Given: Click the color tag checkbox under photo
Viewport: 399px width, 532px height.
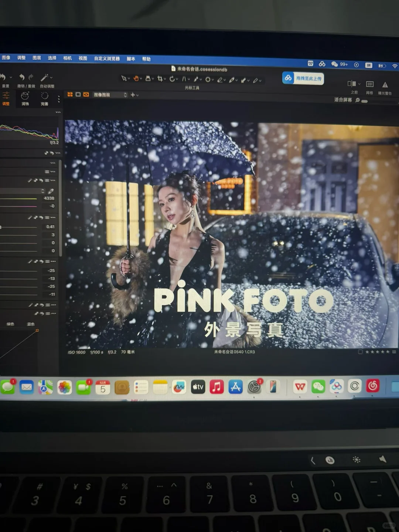Looking at the screenshot, I should [360, 352].
